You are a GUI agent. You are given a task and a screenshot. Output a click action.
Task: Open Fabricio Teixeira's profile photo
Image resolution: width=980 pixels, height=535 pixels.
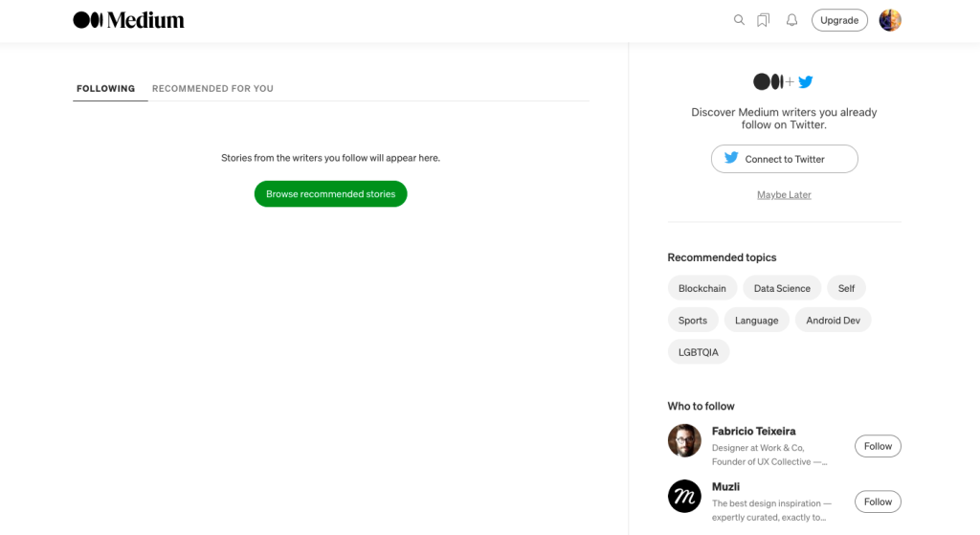(684, 440)
